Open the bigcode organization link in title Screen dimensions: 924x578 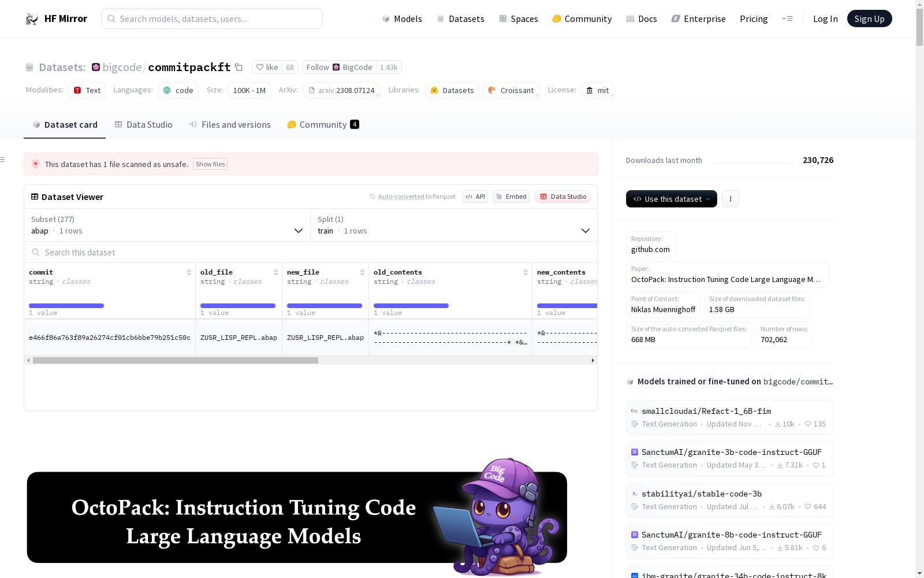(x=122, y=67)
